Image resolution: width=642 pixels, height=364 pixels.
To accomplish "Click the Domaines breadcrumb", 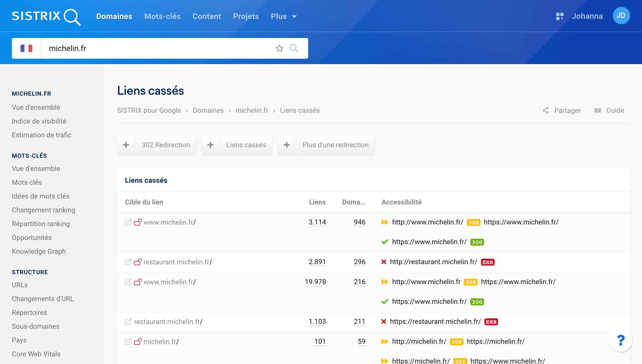I will click(x=208, y=110).
